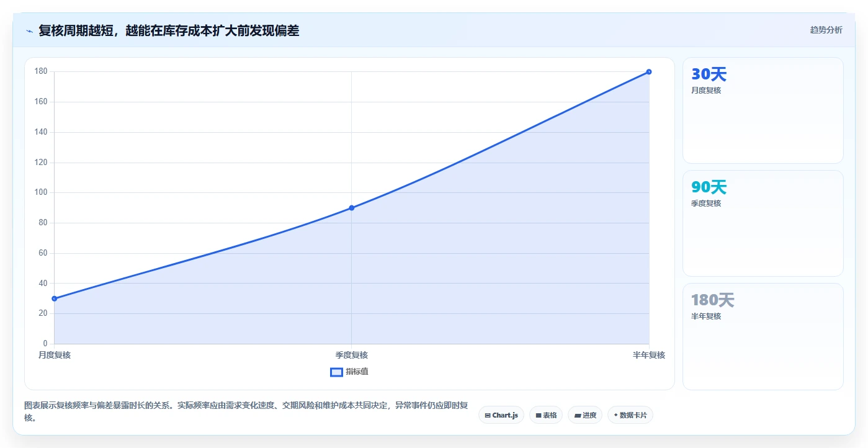Click the 月度复核 caption under 30天
This screenshot has width=868, height=448.
[x=706, y=91]
